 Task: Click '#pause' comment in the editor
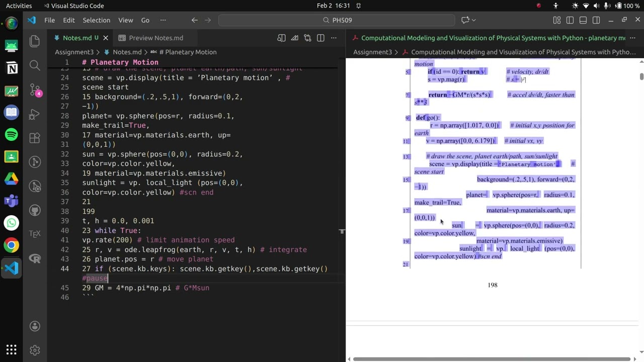tap(95, 278)
